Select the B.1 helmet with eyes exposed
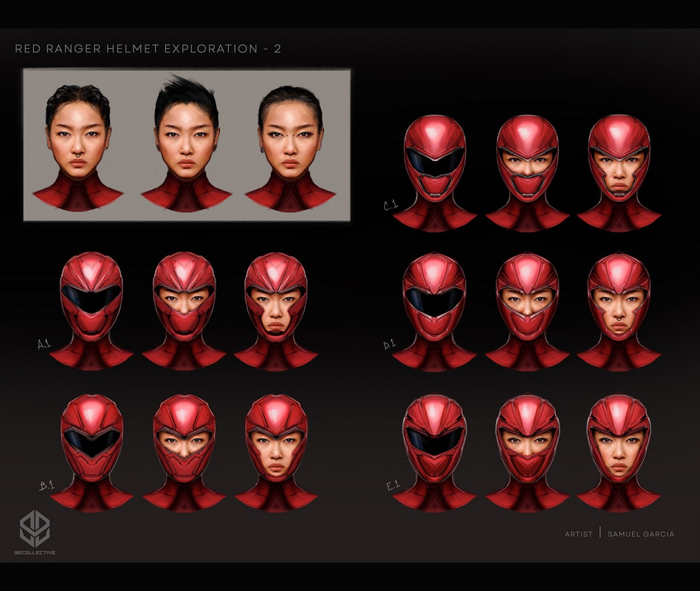 (184, 453)
